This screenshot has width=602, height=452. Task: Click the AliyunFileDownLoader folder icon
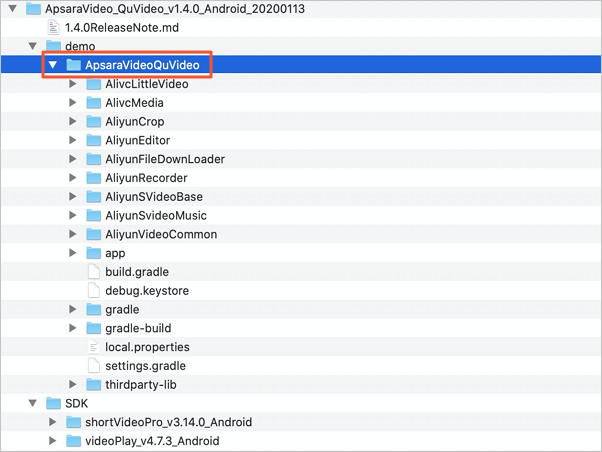(93, 159)
